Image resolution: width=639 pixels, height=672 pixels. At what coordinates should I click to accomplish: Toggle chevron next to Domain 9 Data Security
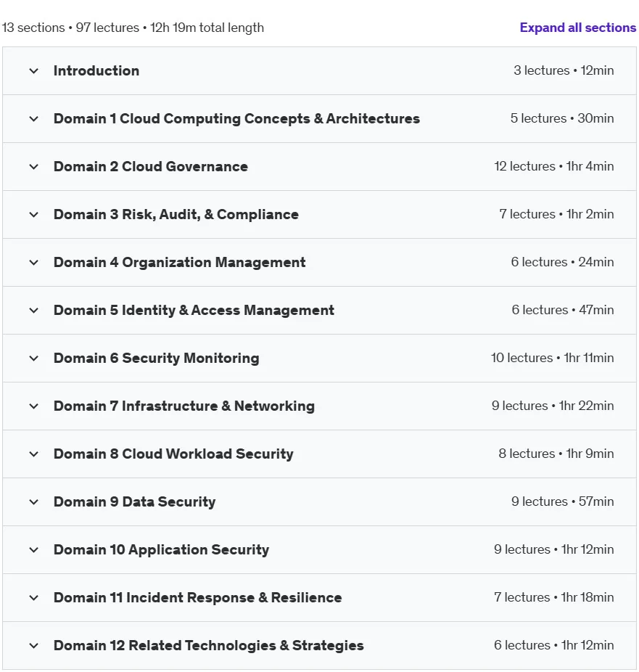tap(34, 502)
